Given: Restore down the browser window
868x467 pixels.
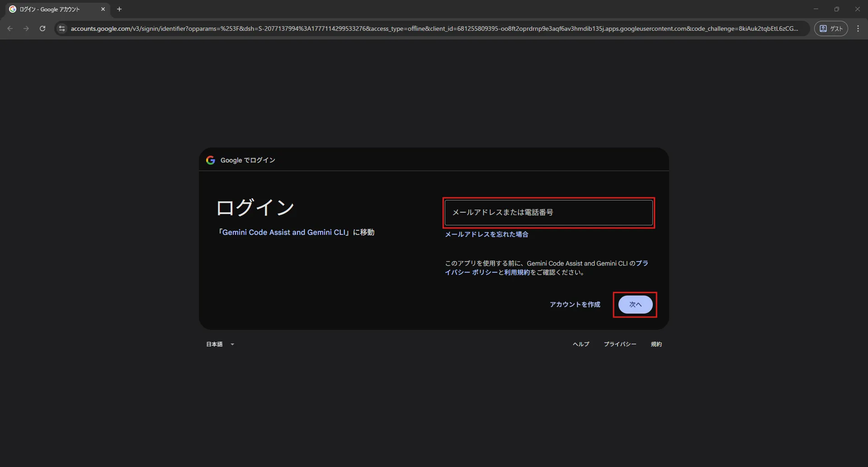Looking at the screenshot, I should point(837,9).
